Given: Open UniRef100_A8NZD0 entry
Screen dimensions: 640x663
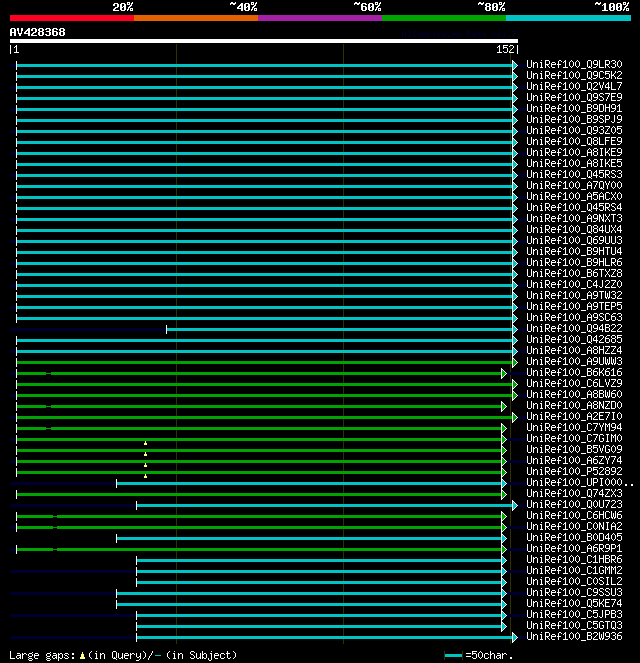Looking at the screenshot, I should tap(574, 405).
